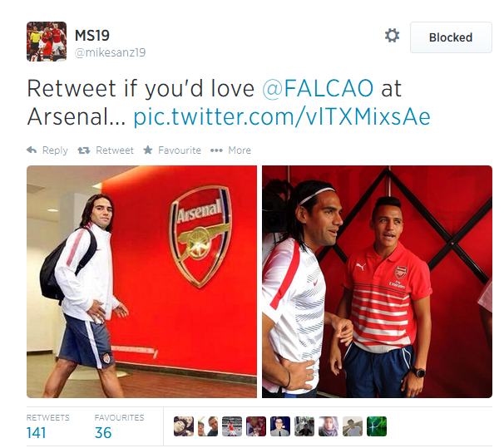Enlarge the right photo with two players
504x448 pixels.
tap(377, 282)
